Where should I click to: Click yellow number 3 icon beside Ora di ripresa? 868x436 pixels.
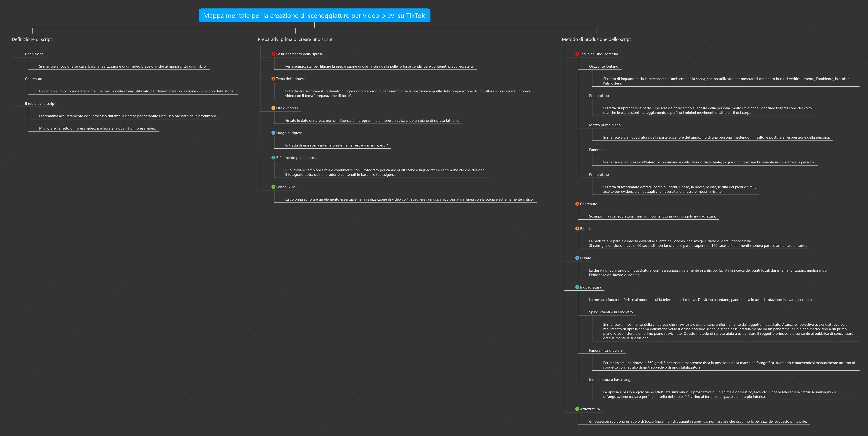pos(273,108)
